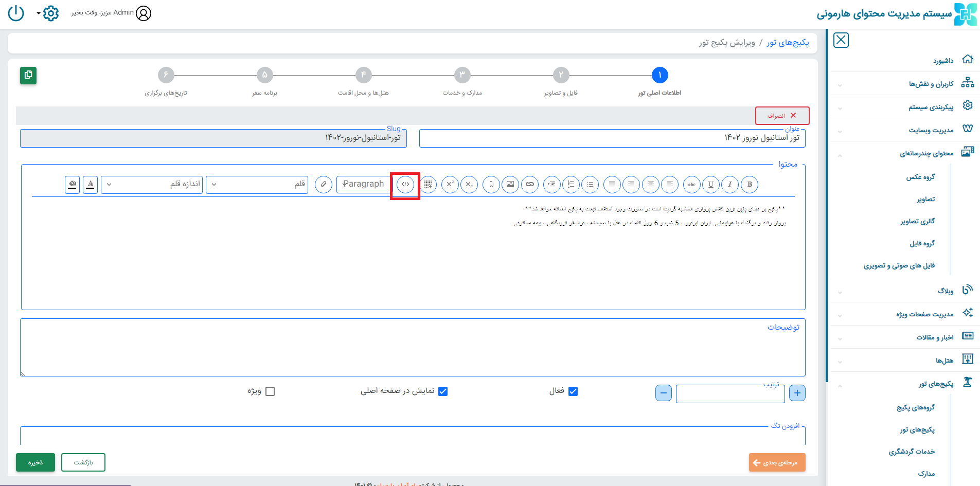Click the ذخیره save button

35,462
